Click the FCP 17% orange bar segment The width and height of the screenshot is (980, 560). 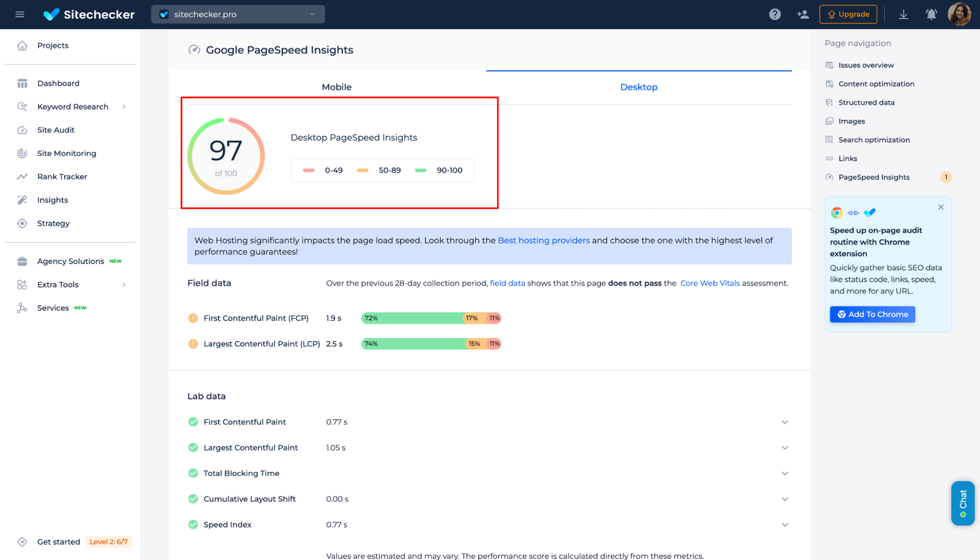(x=474, y=318)
